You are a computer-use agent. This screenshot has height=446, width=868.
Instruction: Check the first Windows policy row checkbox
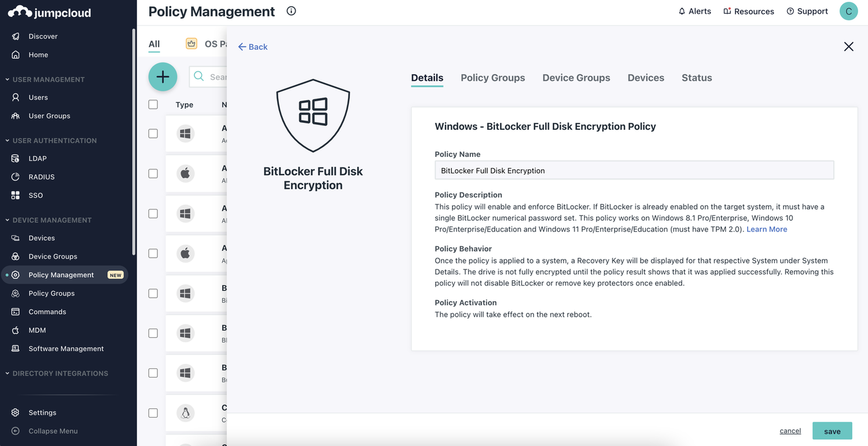point(153,133)
